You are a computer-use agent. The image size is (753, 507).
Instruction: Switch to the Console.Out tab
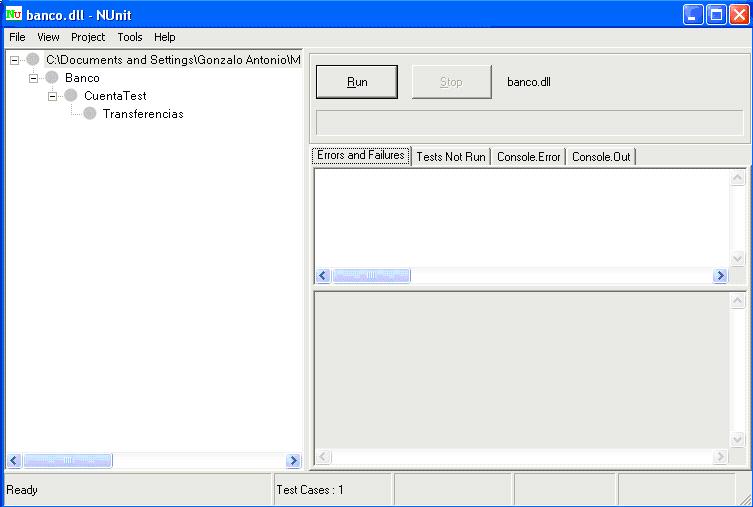[601, 157]
